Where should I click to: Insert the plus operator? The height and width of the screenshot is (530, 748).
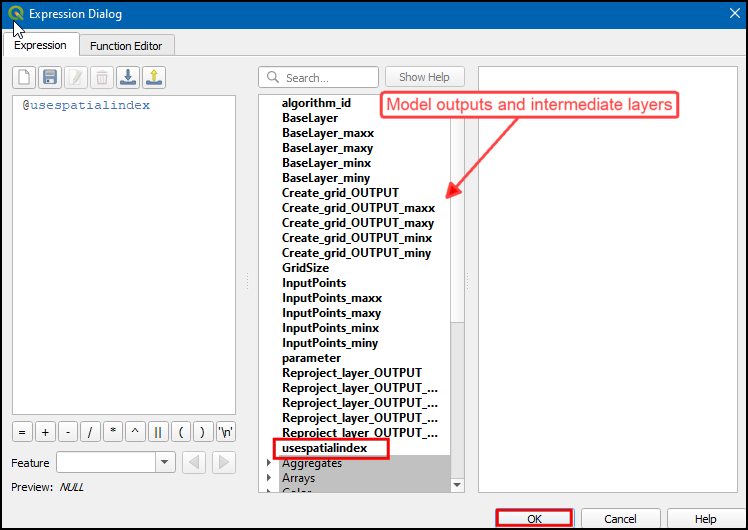pyautogui.click(x=45, y=432)
